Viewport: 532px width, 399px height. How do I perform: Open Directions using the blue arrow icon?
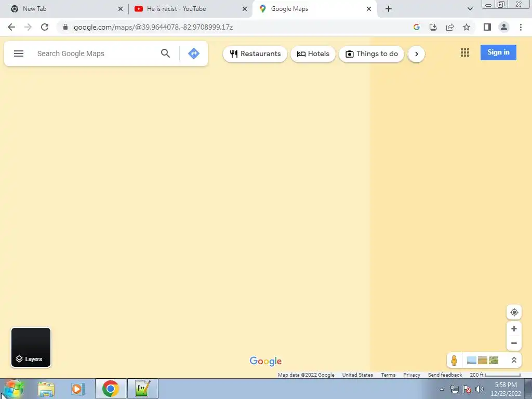tap(194, 54)
